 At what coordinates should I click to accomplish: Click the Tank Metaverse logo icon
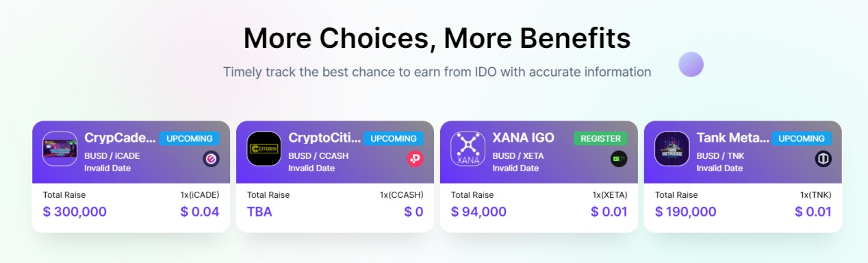point(672,149)
